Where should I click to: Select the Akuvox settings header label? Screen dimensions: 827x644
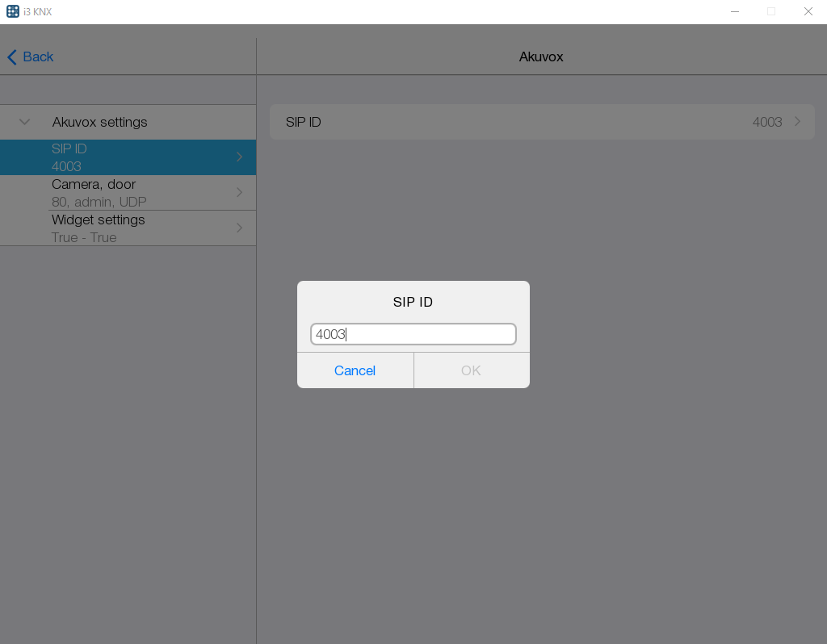pyautogui.click(x=99, y=122)
